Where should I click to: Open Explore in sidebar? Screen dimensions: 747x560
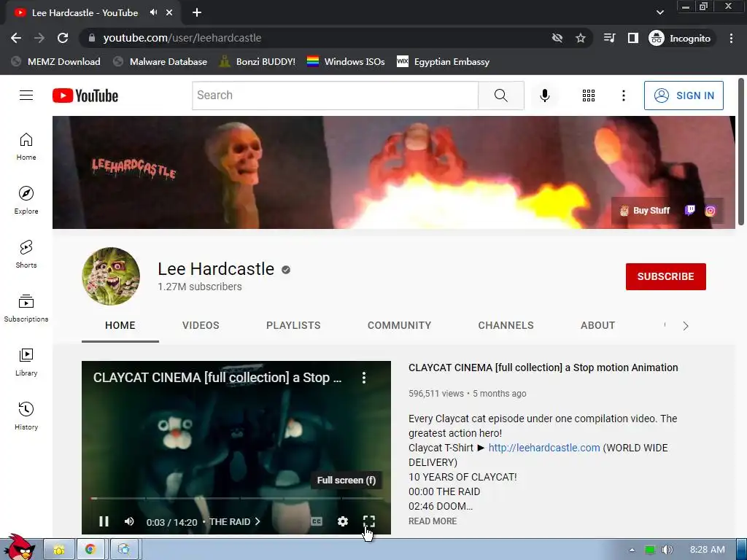click(x=26, y=200)
